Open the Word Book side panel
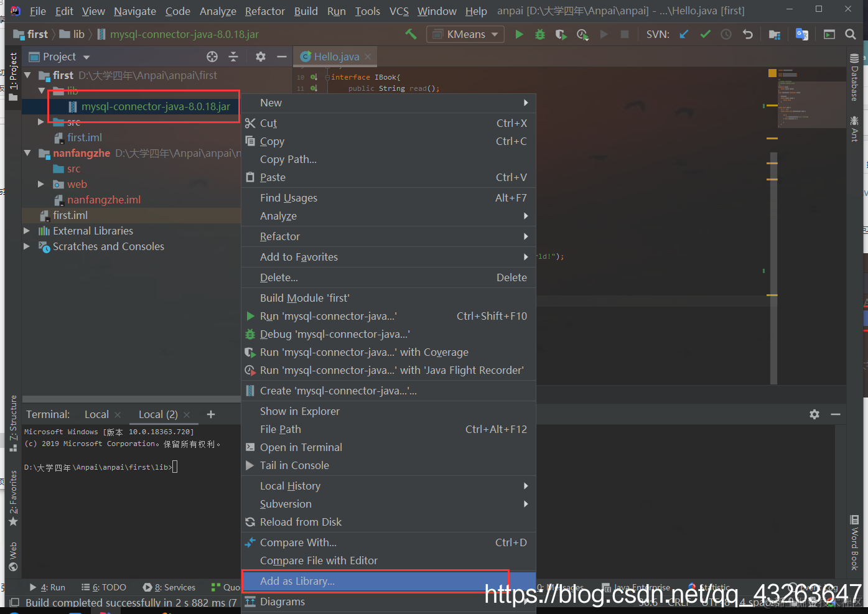Image resolution: width=868 pixels, height=614 pixels. coord(854,542)
